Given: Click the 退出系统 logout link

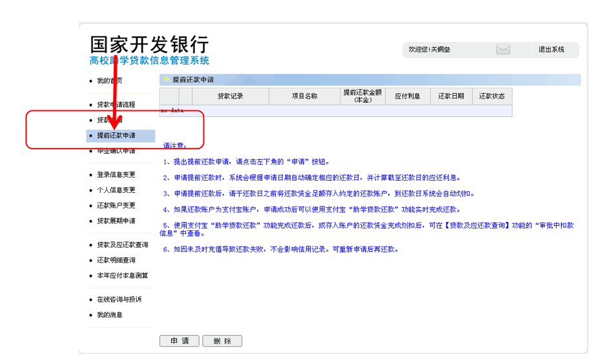Looking at the screenshot, I should click(551, 50).
